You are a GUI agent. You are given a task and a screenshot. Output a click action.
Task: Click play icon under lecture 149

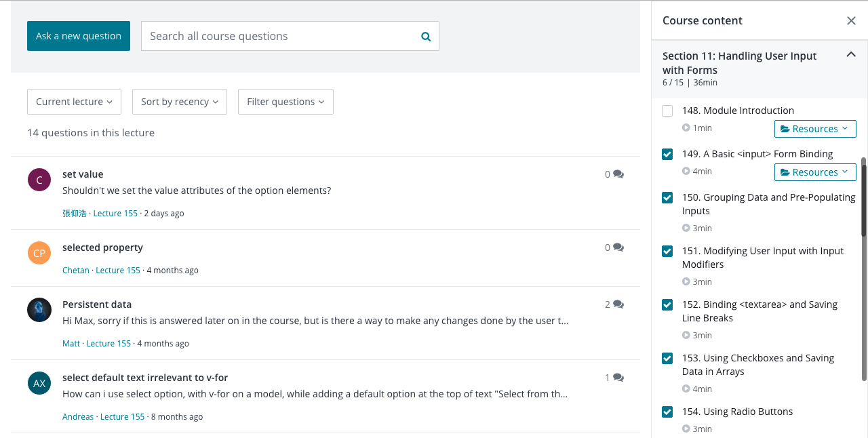(686, 171)
